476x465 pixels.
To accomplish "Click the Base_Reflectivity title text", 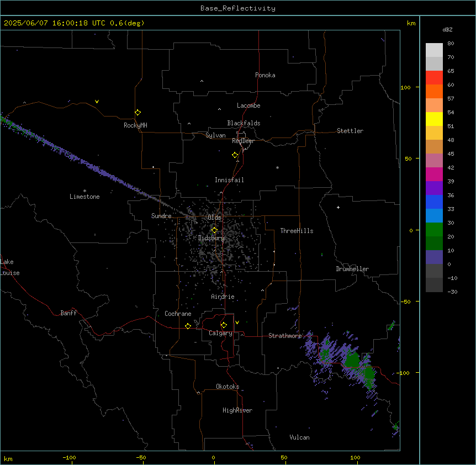I will (238, 8).
